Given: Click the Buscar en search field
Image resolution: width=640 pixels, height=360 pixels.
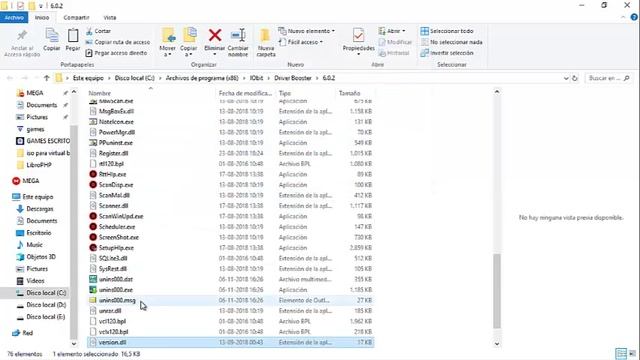Looking at the screenshot, I should click(x=608, y=78).
